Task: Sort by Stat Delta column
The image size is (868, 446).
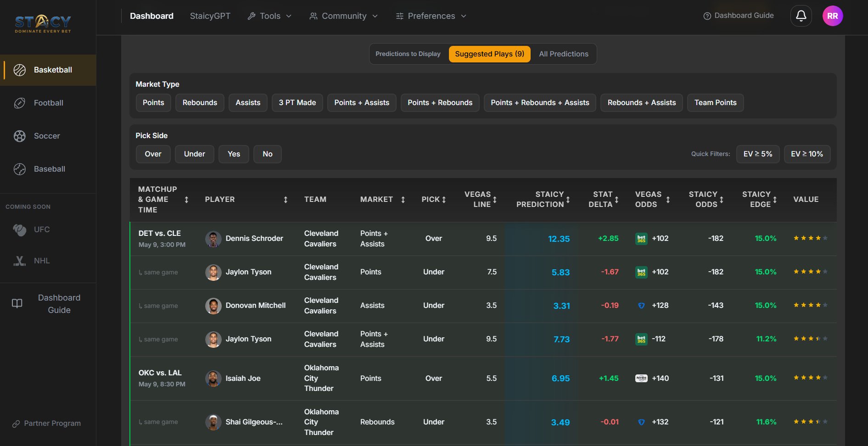Action: coord(616,200)
